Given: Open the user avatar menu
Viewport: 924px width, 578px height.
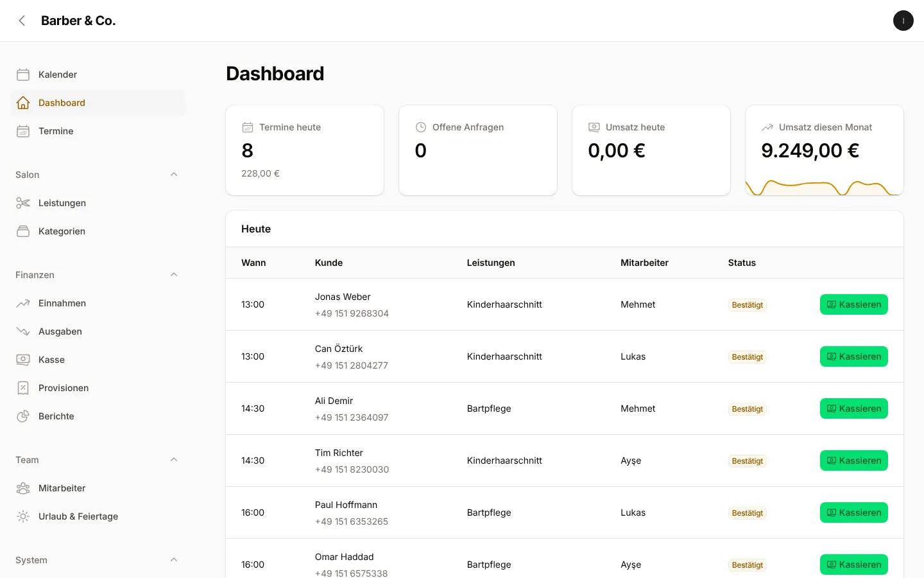Looking at the screenshot, I should 903,21.
